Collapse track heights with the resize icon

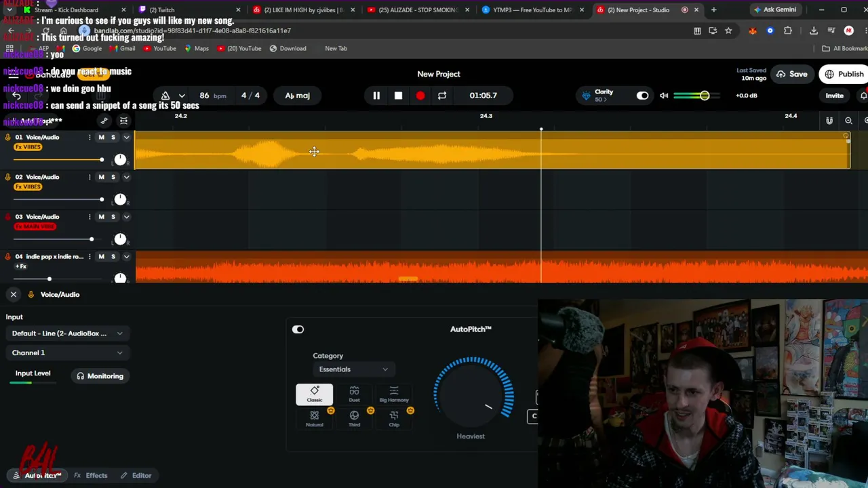(x=123, y=121)
